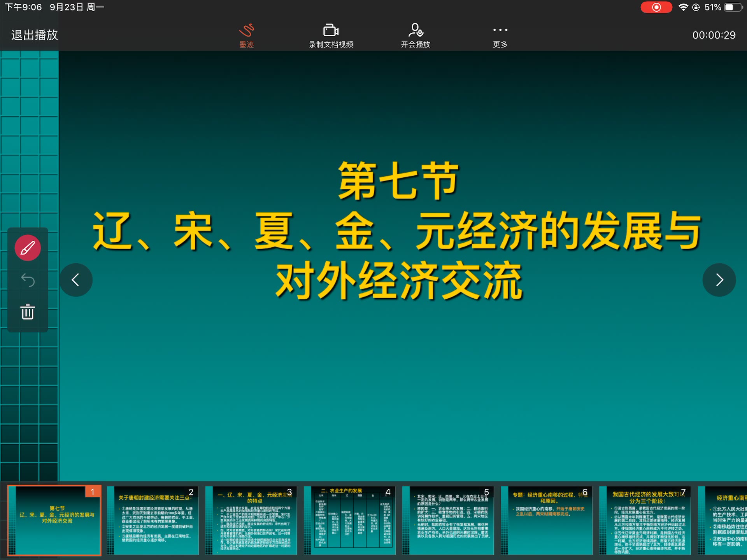Advance to next slide arrow
The height and width of the screenshot is (560, 747).
719,280
